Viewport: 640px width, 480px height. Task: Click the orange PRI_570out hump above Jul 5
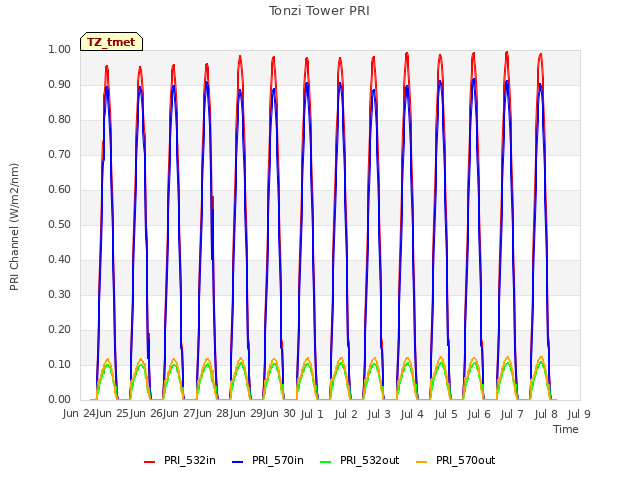pyautogui.click(x=440, y=358)
